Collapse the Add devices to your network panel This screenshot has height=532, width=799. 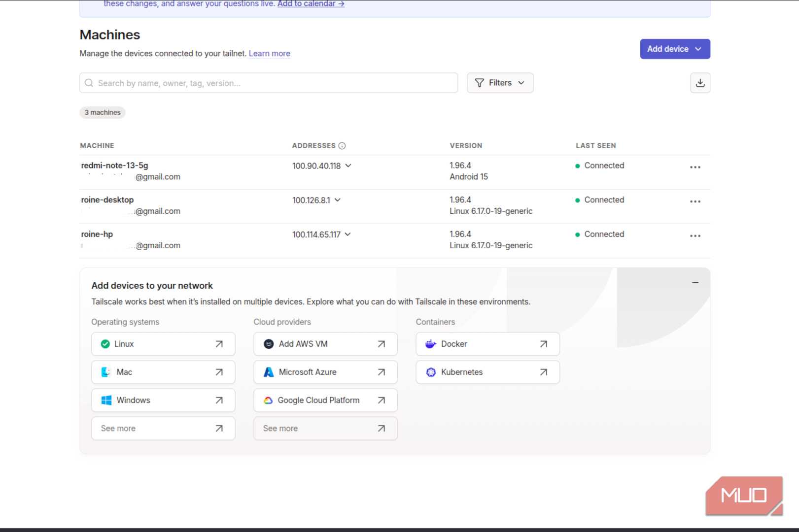pos(695,283)
